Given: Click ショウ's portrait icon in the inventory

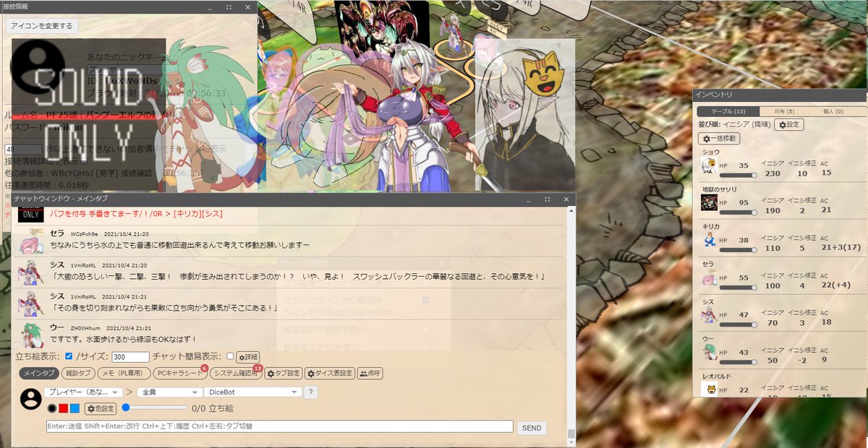Looking at the screenshot, I should [x=709, y=166].
